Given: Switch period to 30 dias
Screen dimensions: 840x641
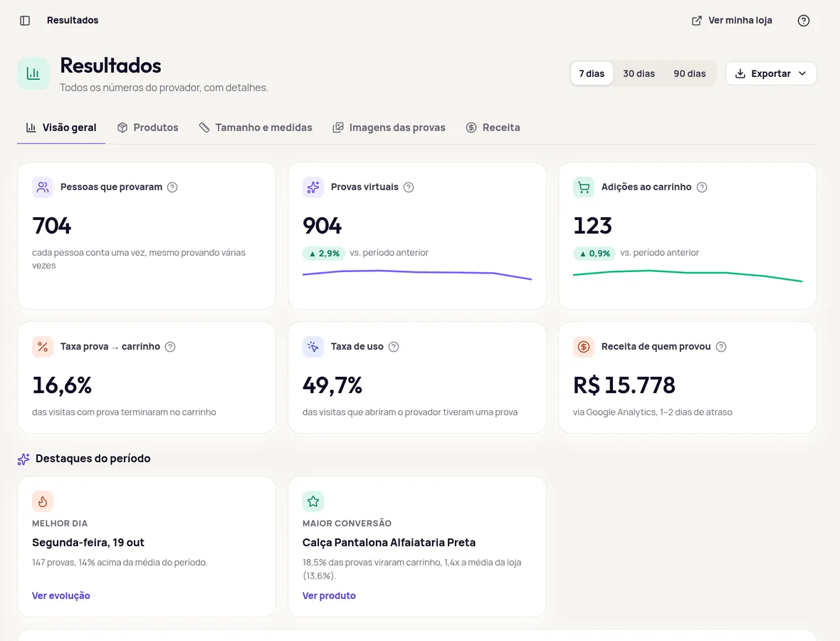Looking at the screenshot, I should (x=639, y=73).
